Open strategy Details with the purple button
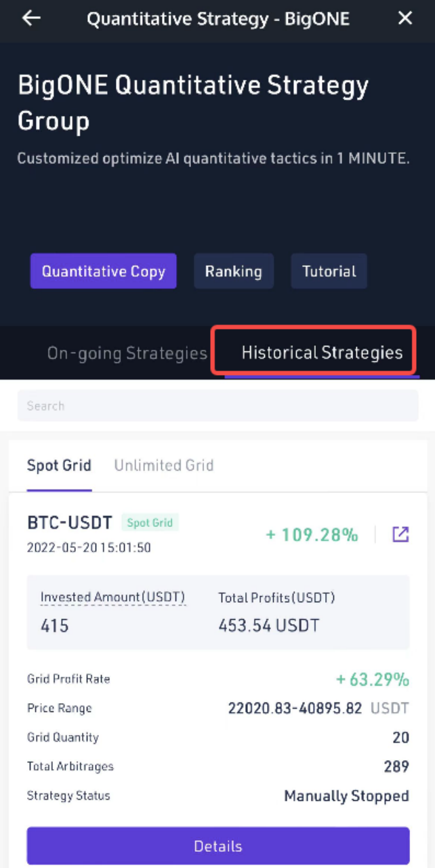The image size is (435, 868). click(218, 846)
